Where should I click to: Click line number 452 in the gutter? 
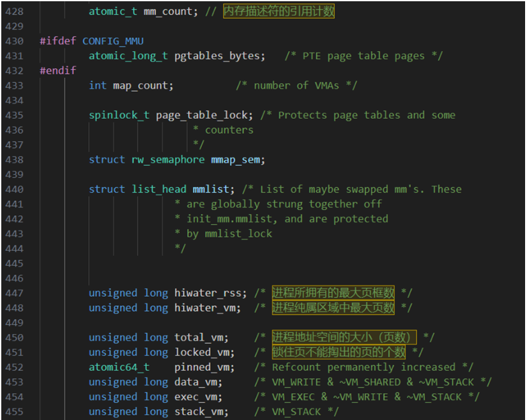[x=15, y=367]
